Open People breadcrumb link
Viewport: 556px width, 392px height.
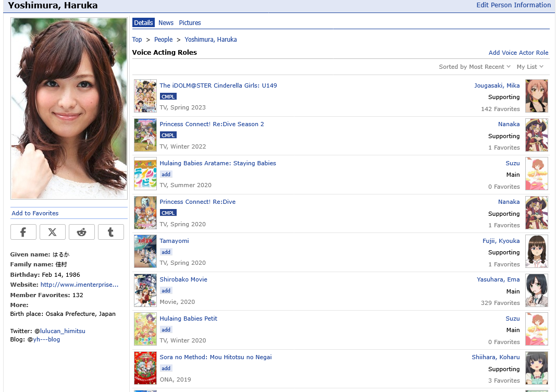coord(164,40)
